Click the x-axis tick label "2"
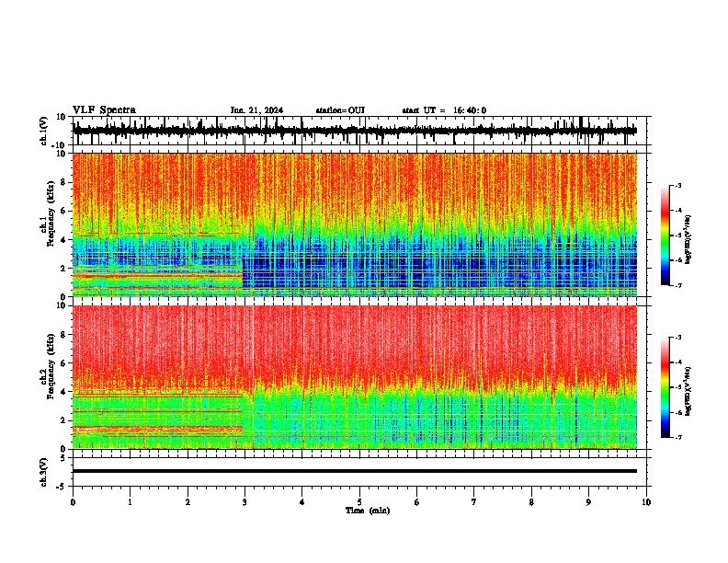This screenshot has height=563, width=728. click(x=188, y=502)
